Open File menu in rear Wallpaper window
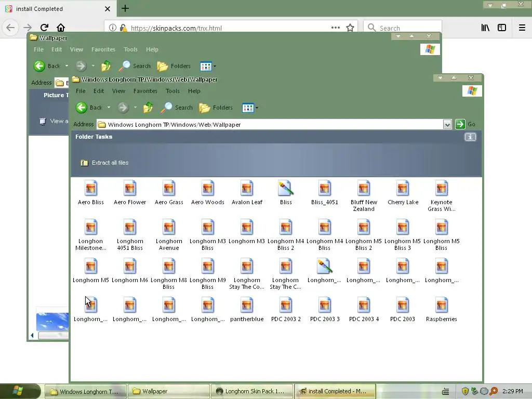The height and width of the screenshot is (399, 532). pyautogui.click(x=38, y=49)
